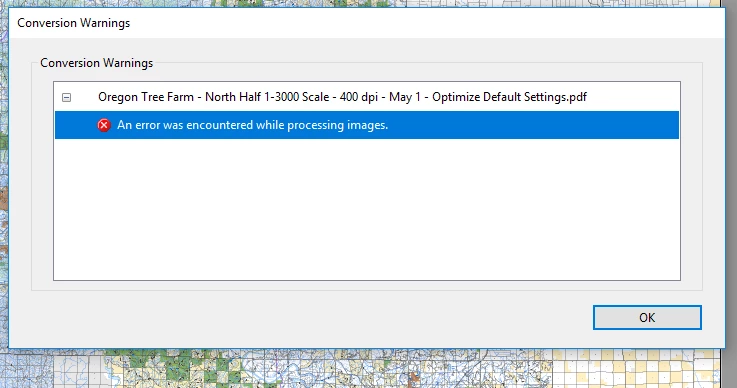
Task: Click the Conversion Warnings dialog title bar
Action: pyautogui.click(x=367, y=23)
